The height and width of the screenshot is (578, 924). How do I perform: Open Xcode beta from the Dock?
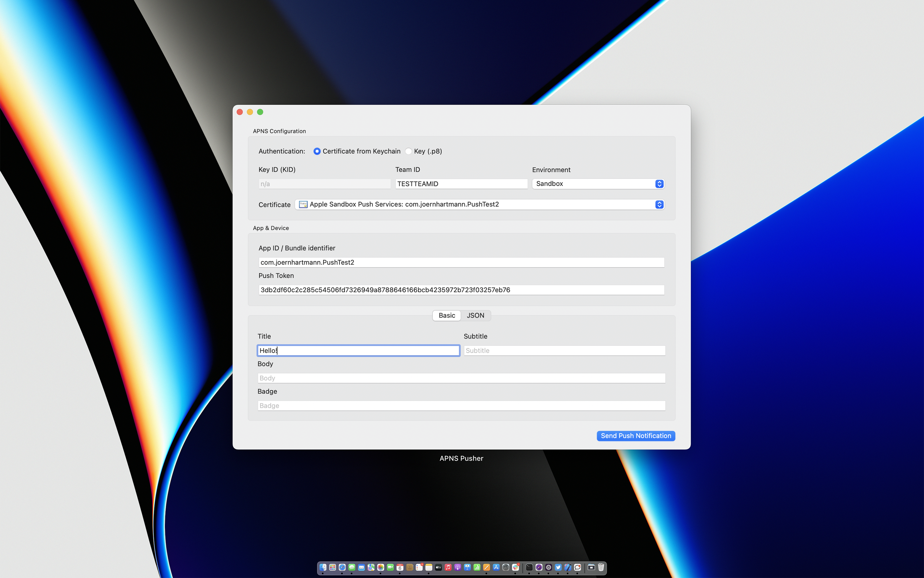[x=568, y=567]
